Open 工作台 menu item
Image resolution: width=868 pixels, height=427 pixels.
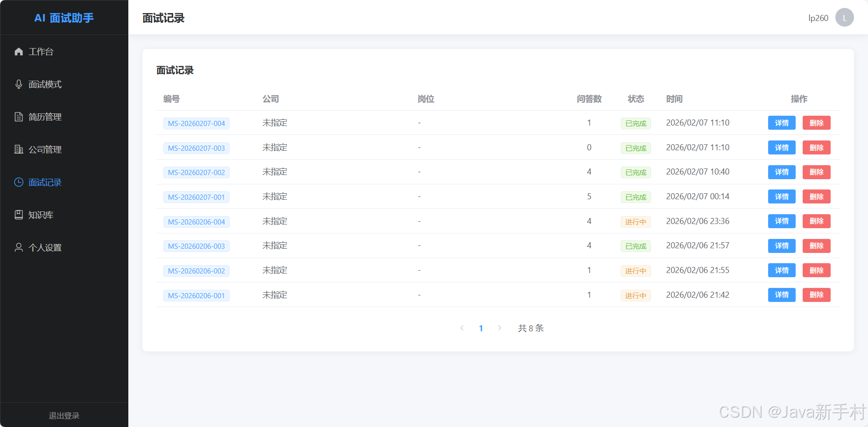(64, 51)
